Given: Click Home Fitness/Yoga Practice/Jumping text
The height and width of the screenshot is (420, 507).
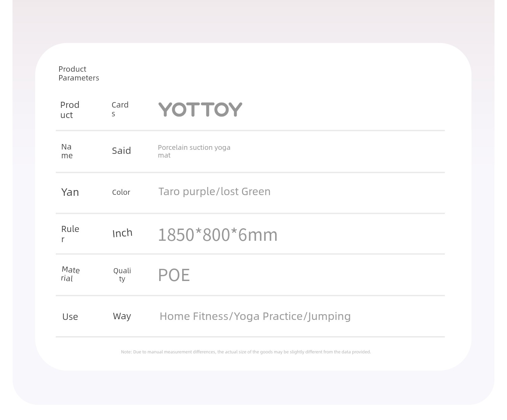Looking at the screenshot, I should (255, 317).
